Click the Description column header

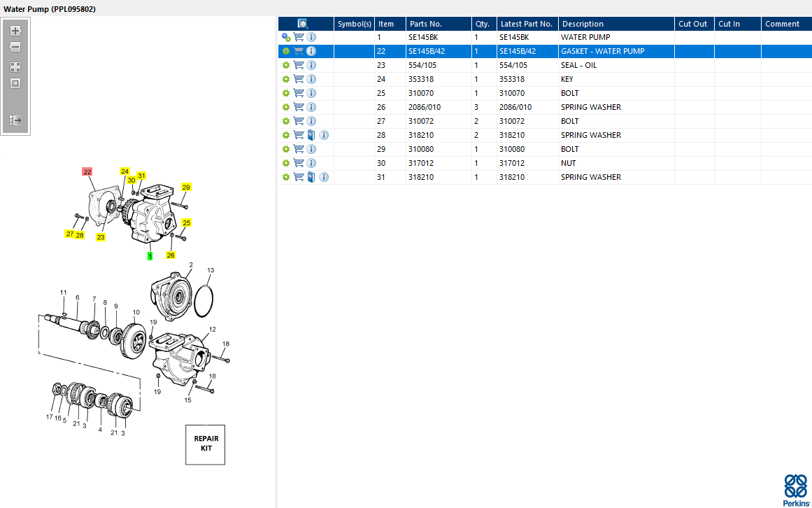[x=616, y=24]
